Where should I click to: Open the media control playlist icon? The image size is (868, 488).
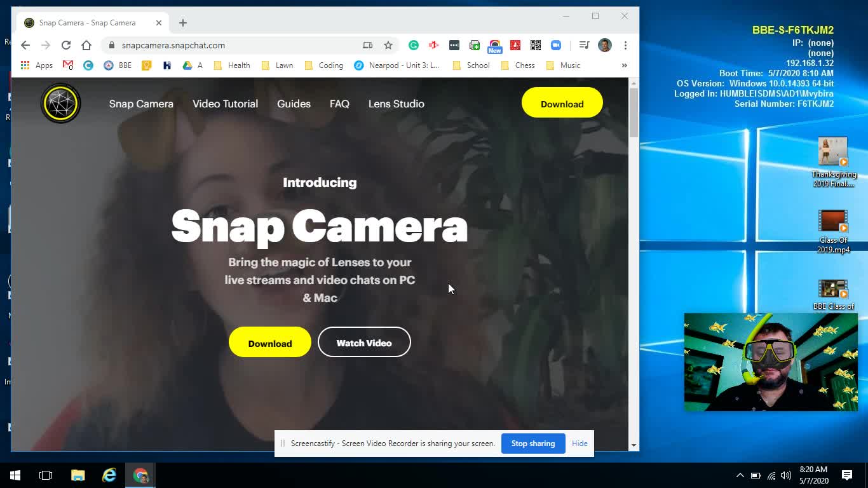tap(584, 45)
